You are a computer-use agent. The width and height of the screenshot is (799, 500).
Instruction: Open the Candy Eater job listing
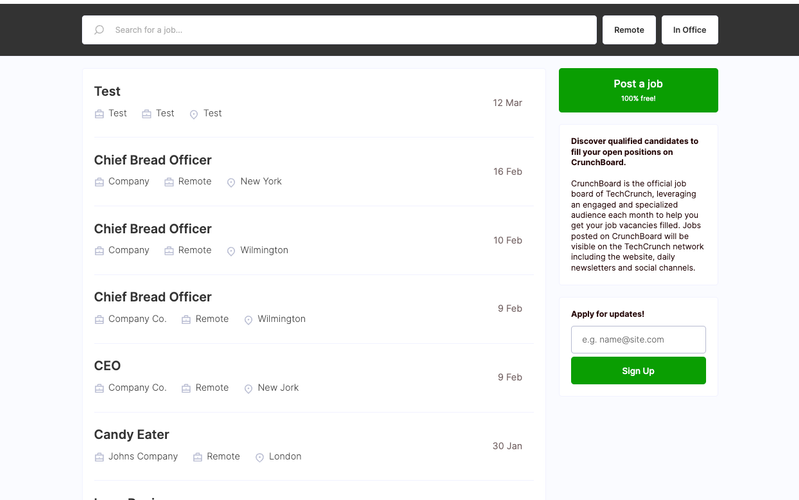pyautogui.click(x=131, y=435)
